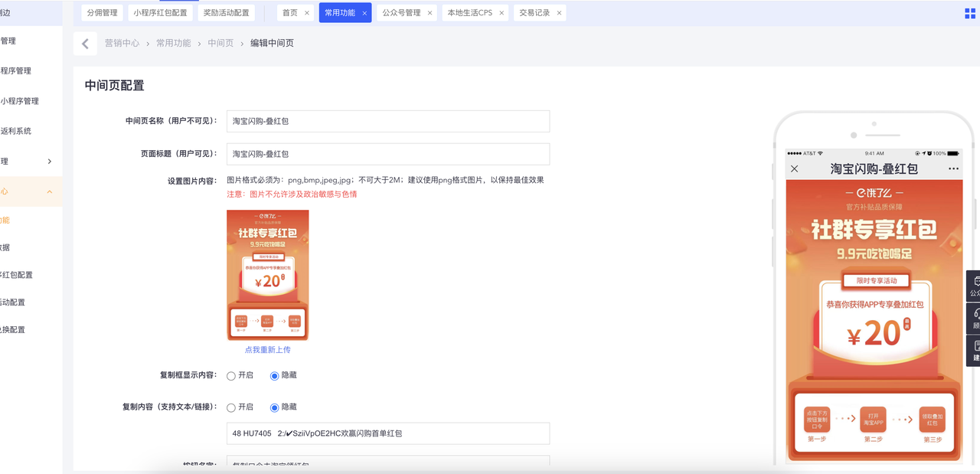The height and width of the screenshot is (474, 980).
Task: Close the 公众号管理 tab
Action: (430, 13)
